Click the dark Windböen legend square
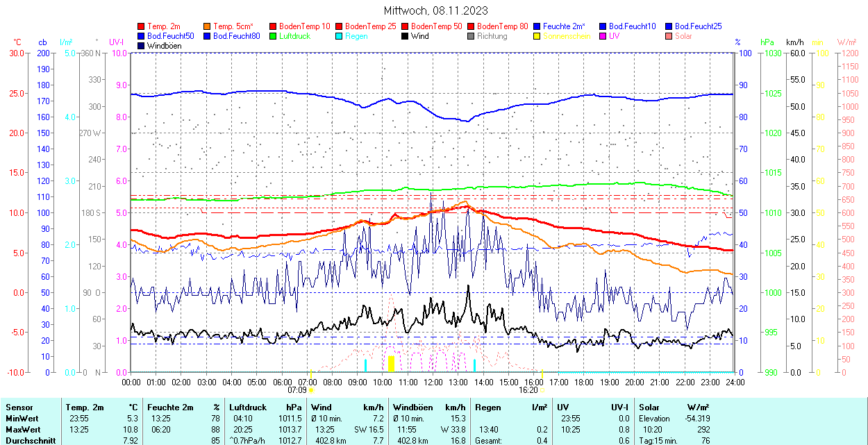The height and width of the screenshot is (445, 868). coord(142,46)
